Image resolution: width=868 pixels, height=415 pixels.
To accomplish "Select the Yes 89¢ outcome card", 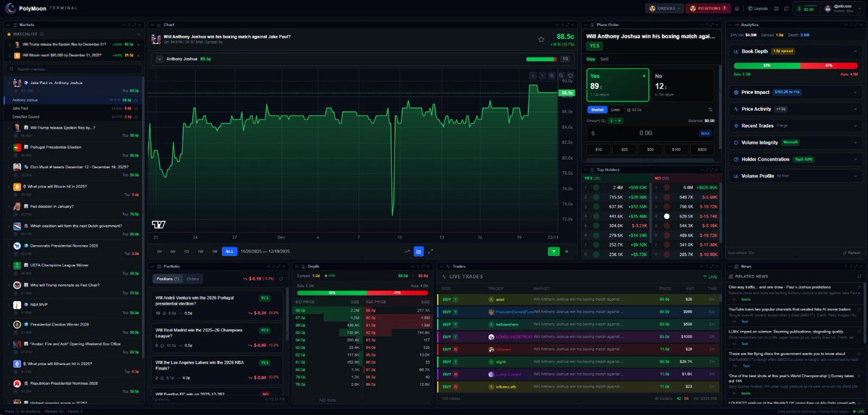I will coord(618,85).
